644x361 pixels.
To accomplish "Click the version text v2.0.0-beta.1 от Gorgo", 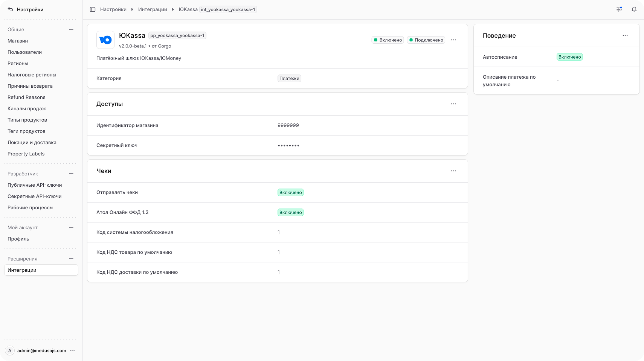I will point(145,46).
